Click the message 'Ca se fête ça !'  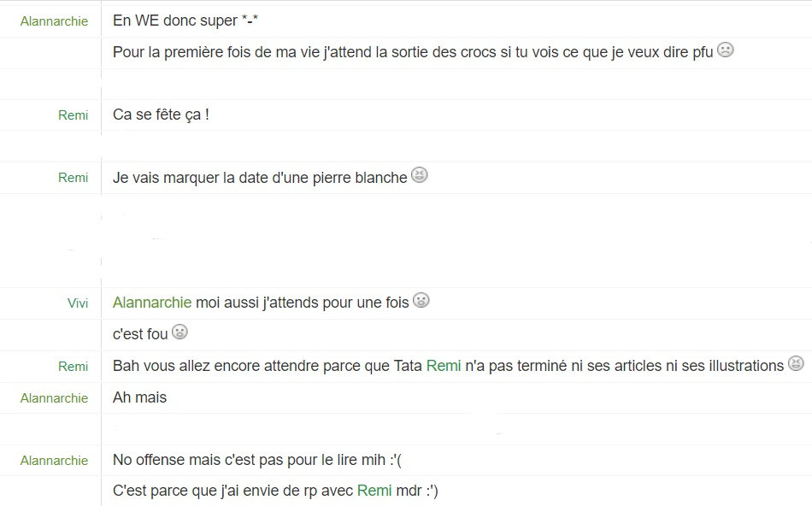coord(161,115)
